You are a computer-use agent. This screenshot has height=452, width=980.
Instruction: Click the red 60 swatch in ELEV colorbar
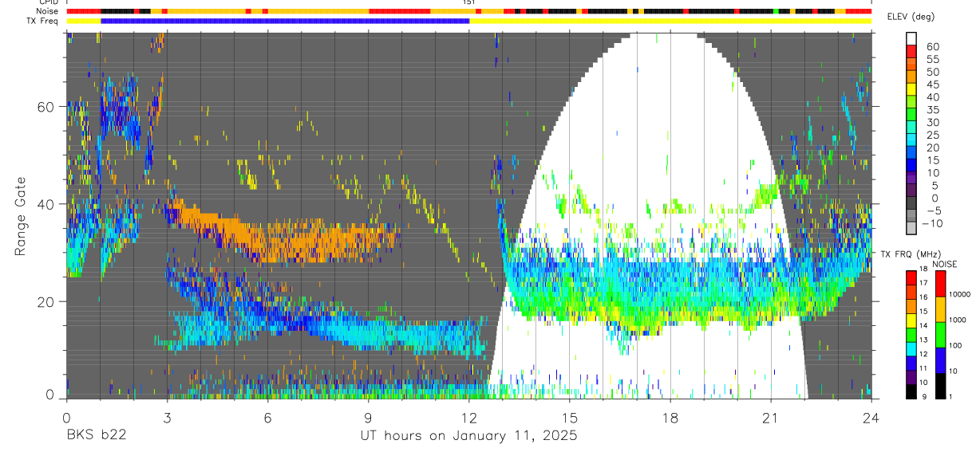pyautogui.click(x=911, y=52)
